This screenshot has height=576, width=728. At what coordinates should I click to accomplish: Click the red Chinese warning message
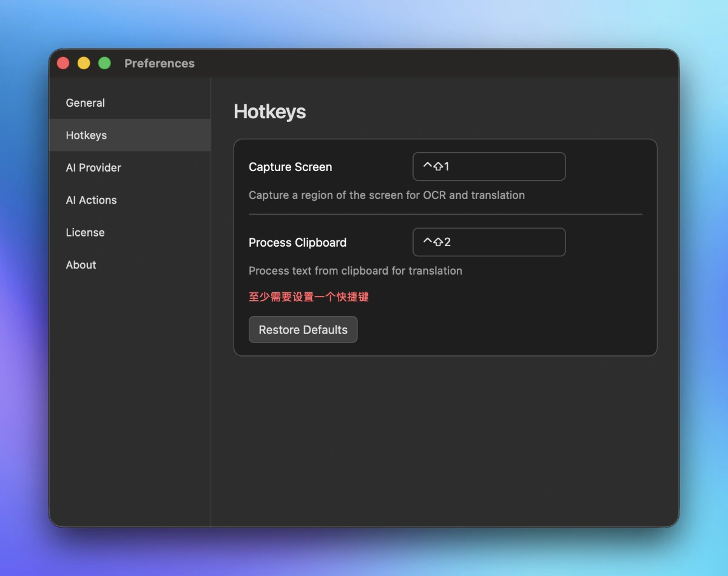click(309, 297)
